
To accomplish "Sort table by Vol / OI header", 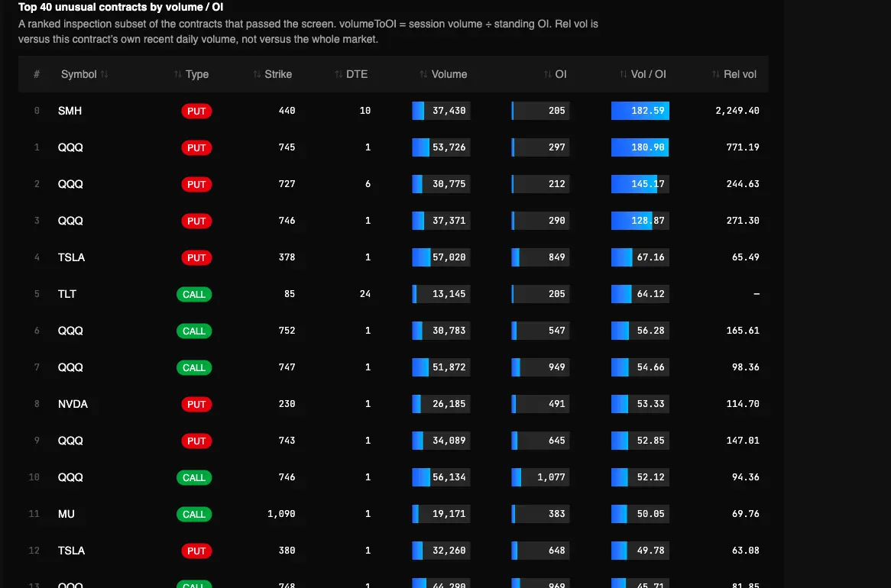I will click(x=643, y=74).
